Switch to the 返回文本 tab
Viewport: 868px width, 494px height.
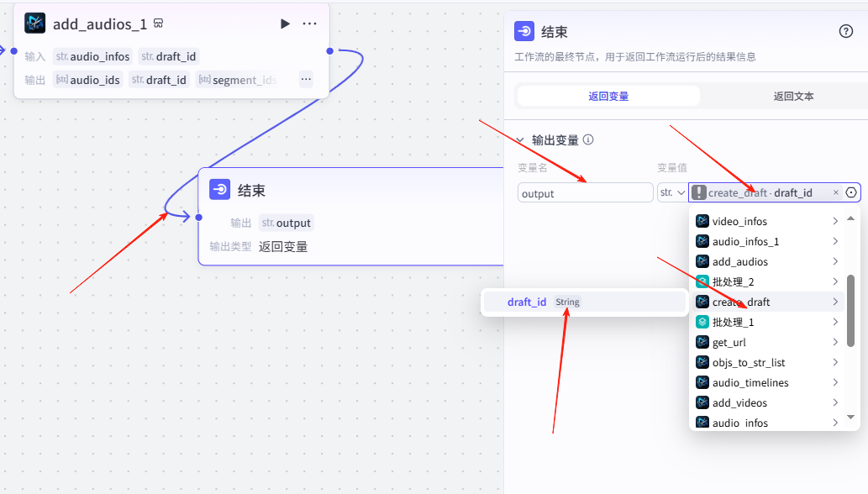pyautogui.click(x=793, y=97)
